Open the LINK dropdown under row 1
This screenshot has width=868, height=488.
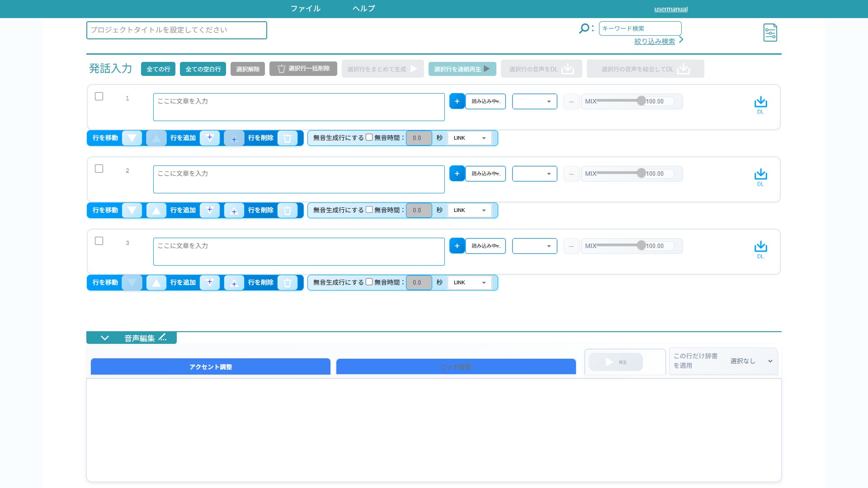[469, 138]
